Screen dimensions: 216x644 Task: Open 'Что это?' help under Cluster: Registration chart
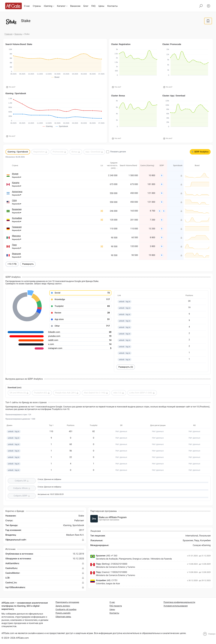tap(116, 87)
